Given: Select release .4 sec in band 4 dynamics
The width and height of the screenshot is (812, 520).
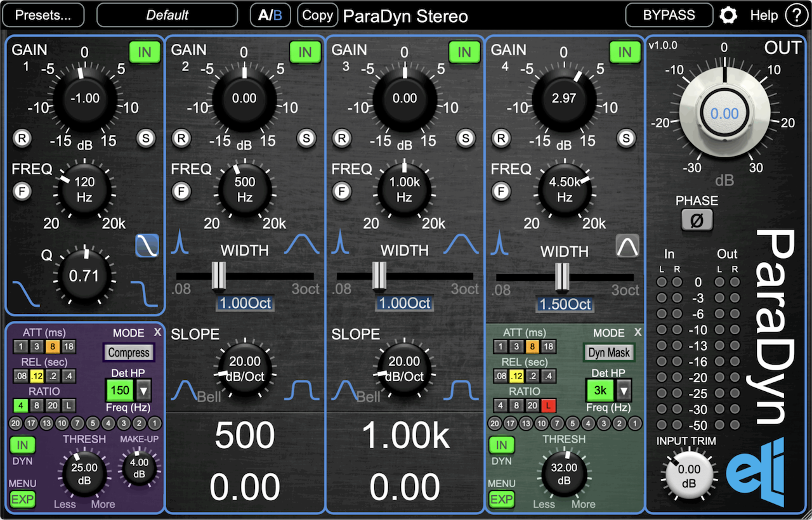Looking at the screenshot, I should (549, 375).
